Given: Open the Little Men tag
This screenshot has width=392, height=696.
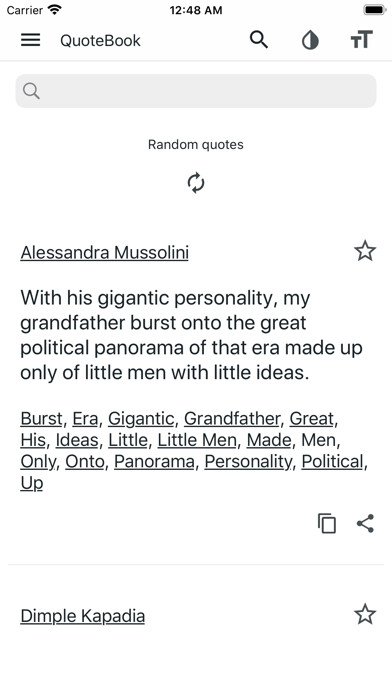Looking at the screenshot, I should click(197, 440).
